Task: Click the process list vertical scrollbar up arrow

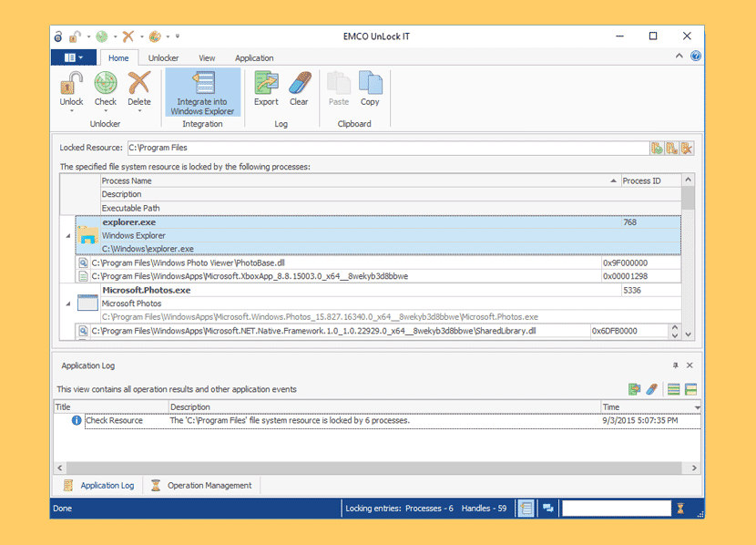Action: (x=688, y=180)
